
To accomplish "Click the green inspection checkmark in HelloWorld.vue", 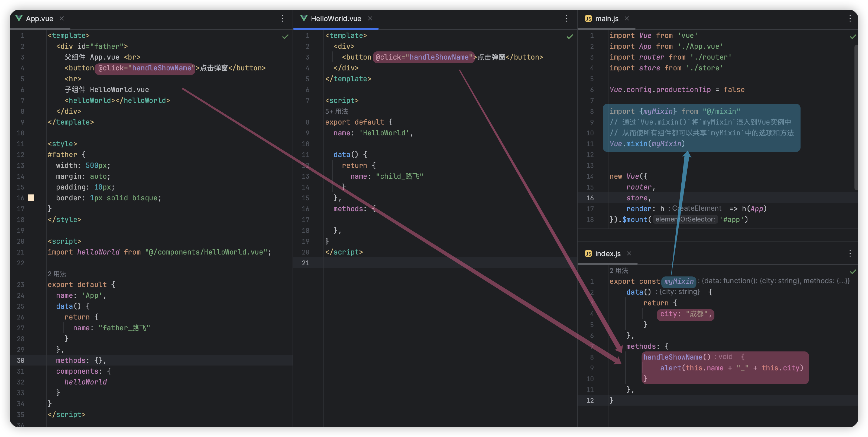I will [569, 36].
